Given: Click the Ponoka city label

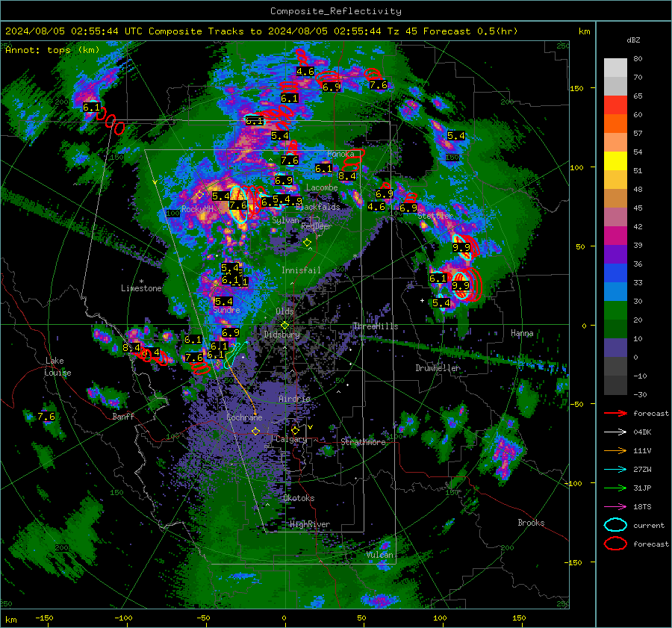Looking at the screenshot, I should [x=340, y=154].
